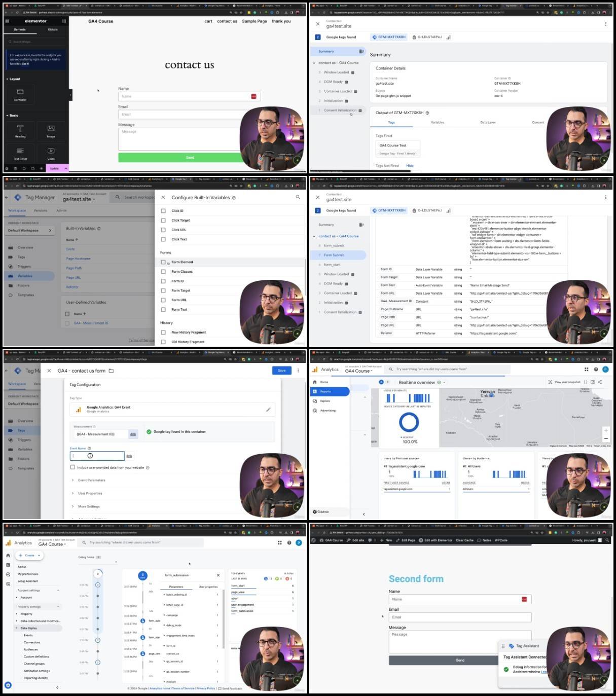The height and width of the screenshot is (696, 616).
Task: Click help icon in Analytics Realtime header
Action: click(x=596, y=369)
